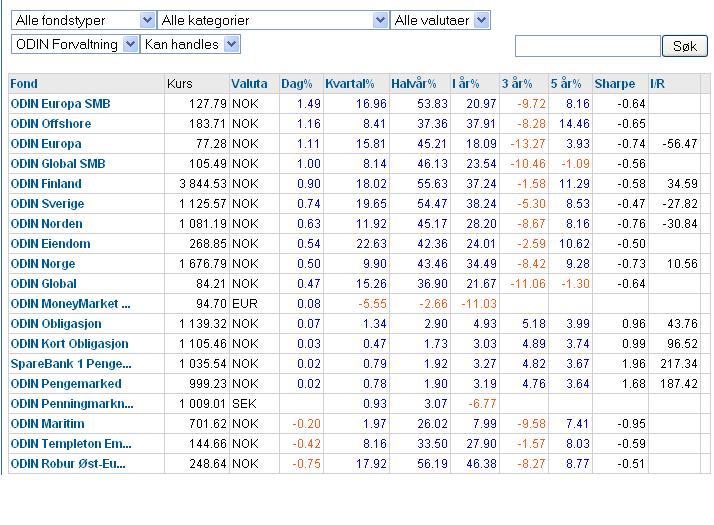Open the ODIN Pengemarked fund
Screen dimensions: 714x525
66,384
